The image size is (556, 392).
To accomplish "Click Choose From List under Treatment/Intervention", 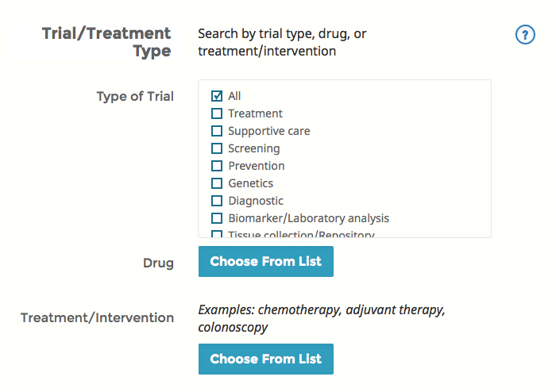I will 265,359.
